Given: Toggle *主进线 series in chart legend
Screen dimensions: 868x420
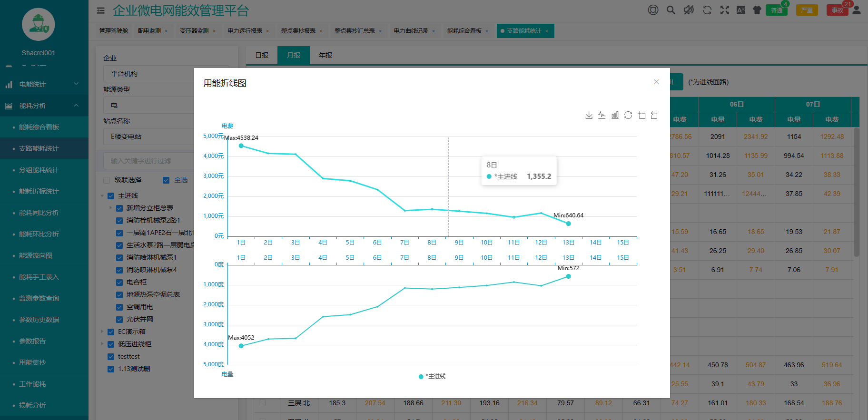Looking at the screenshot, I should pyautogui.click(x=432, y=376).
